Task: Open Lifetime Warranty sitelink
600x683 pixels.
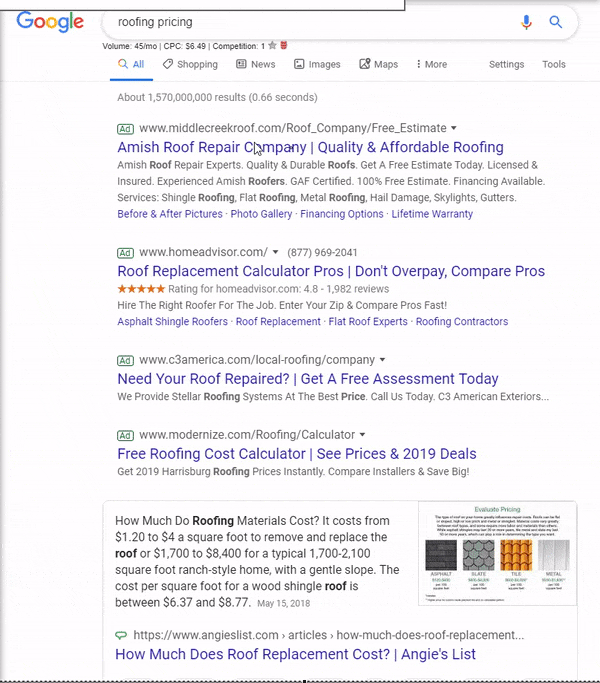Action: tap(432, 214)
